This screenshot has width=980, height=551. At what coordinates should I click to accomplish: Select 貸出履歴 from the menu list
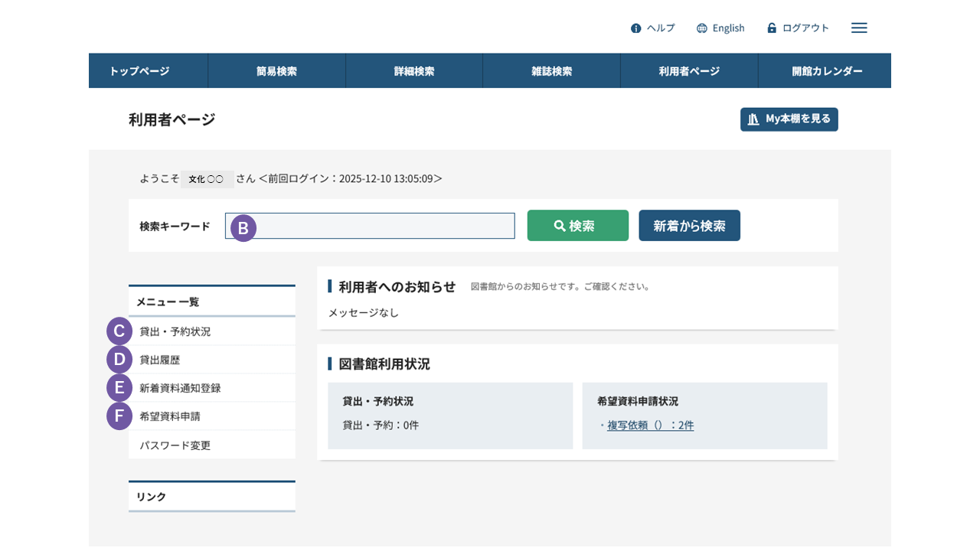click(x=160, y=360)
